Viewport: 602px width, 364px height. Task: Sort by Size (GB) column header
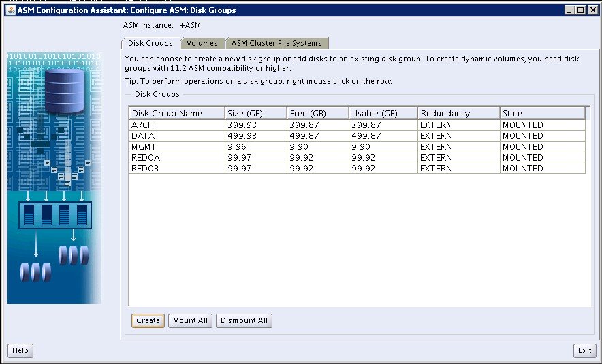[x=255, y=114]
